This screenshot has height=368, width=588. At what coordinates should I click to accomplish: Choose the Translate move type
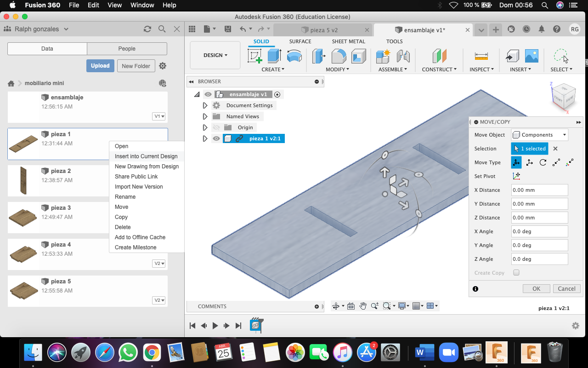(x=530, y=162)
